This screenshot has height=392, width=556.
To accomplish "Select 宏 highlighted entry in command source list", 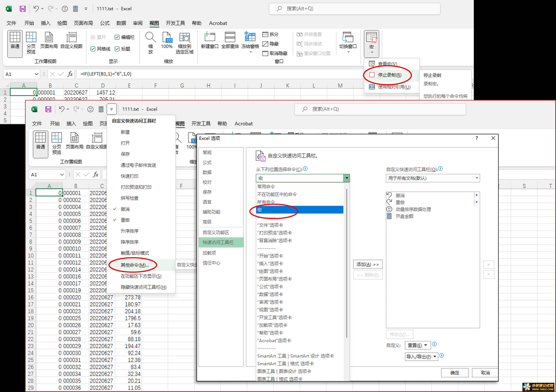I will (x=300, y=210).
